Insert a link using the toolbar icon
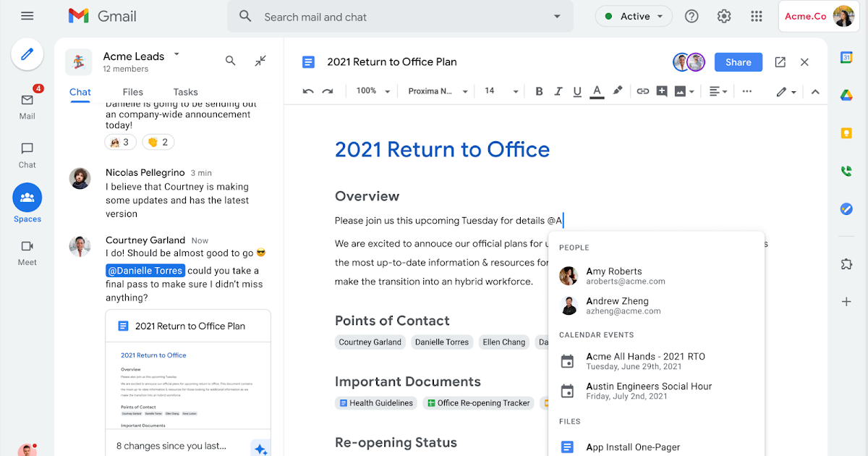 [x=643, y=91]
